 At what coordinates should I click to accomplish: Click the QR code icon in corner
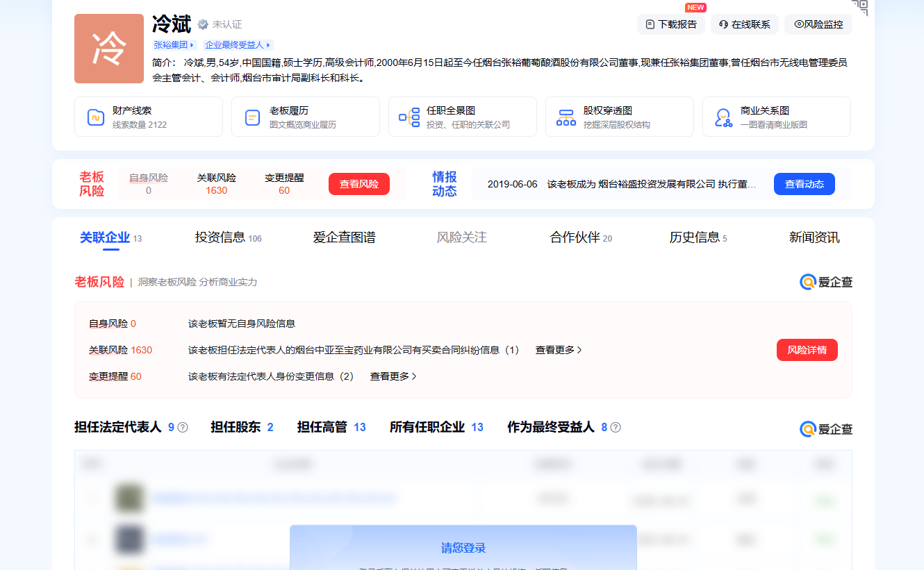click(861, 7)
